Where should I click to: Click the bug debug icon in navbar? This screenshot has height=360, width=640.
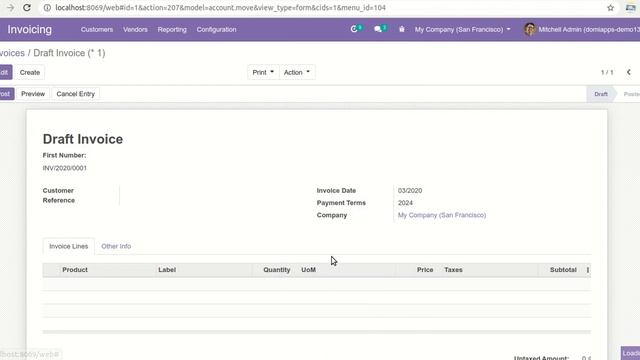point(402,29)
